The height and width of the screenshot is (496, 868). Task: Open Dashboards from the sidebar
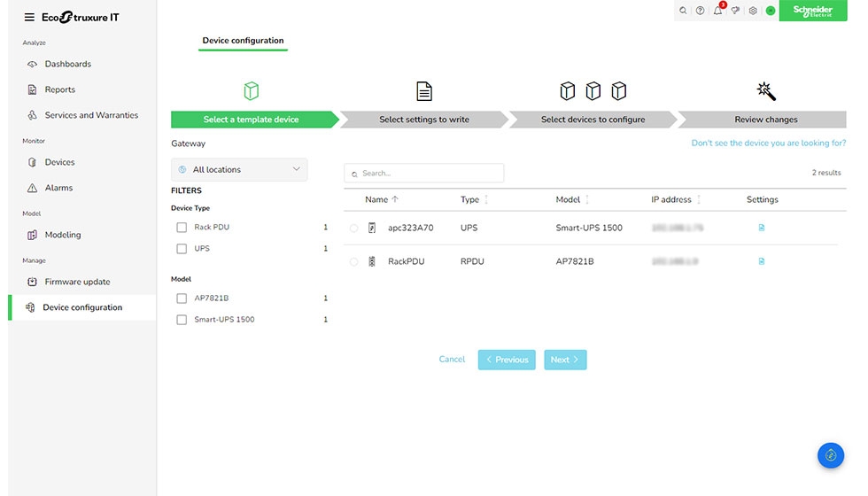coord(67,64)
